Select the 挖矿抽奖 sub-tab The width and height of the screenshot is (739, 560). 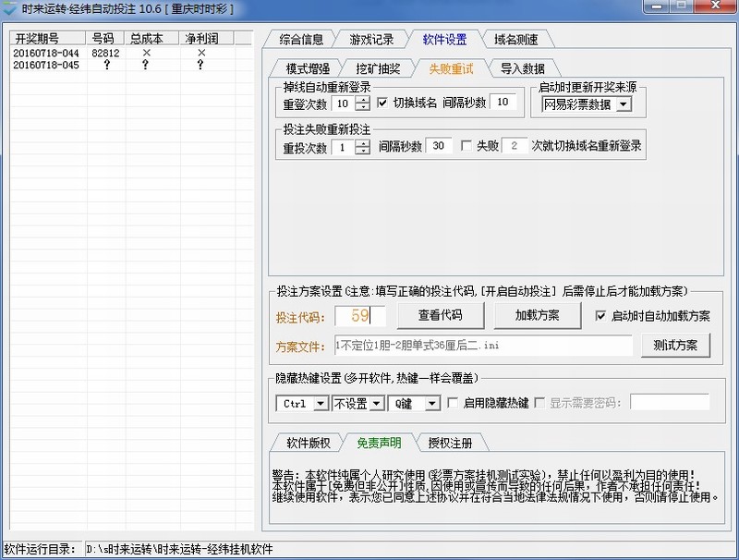point(378,68)
